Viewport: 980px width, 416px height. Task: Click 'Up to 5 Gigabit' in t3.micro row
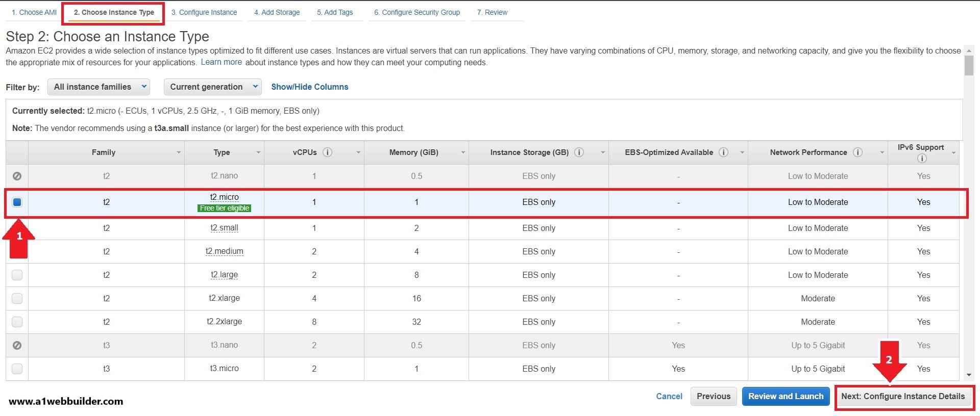818,369
